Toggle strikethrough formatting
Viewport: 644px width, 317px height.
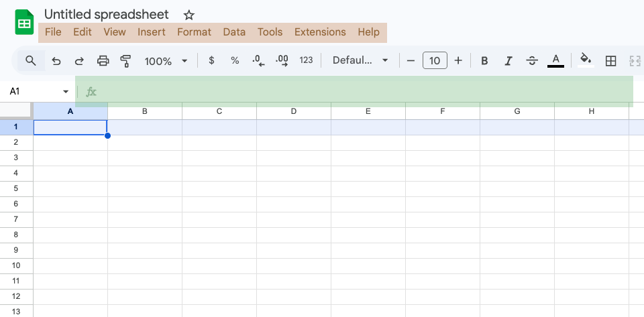click(x=532, y=61)
